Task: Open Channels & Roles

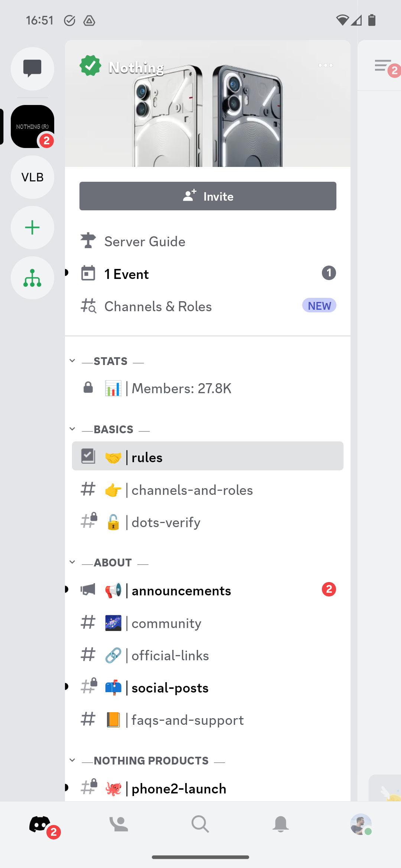Action: [x=158, y=306]
